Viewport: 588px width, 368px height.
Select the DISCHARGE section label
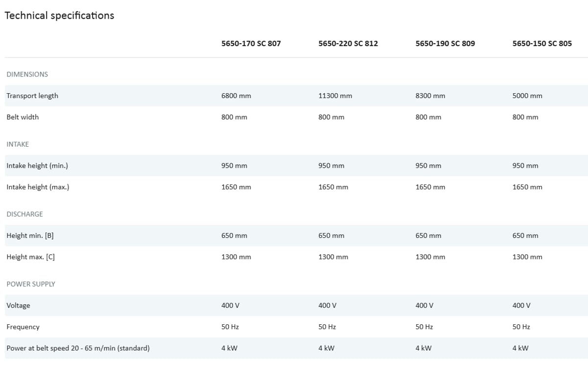coord(24,214)
